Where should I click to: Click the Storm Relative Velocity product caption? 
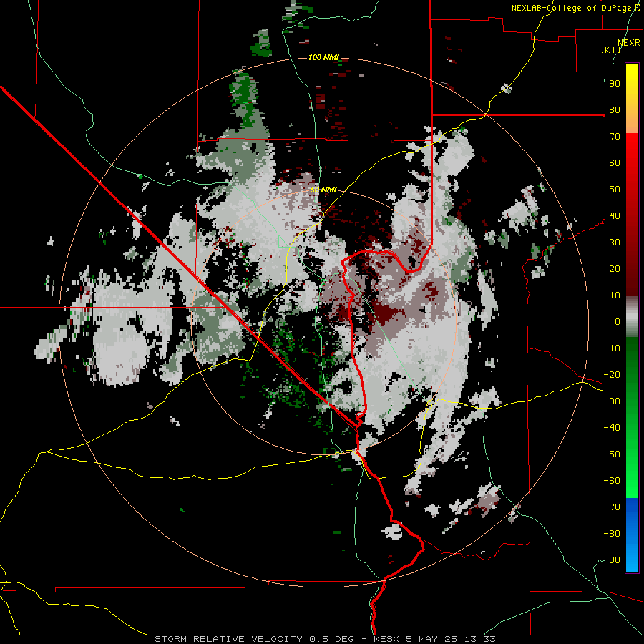tap(254, 639)
